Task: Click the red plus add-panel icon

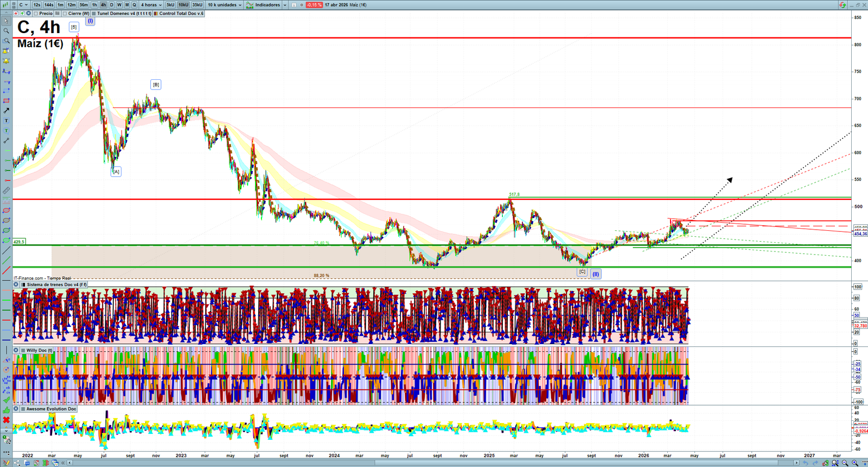Action: tap(16, 14)
